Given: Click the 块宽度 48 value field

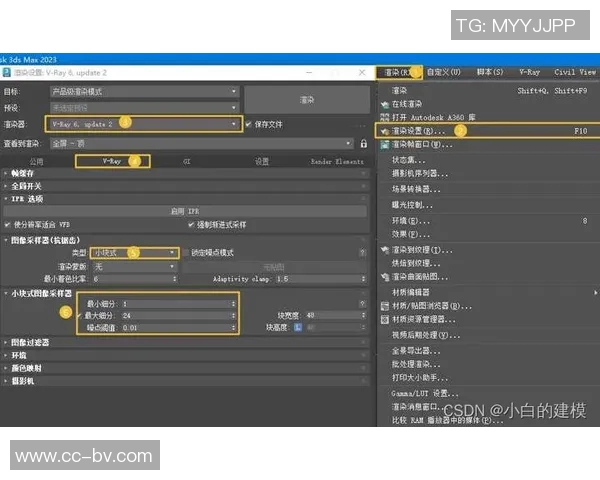Looking at the screenshot, I should click(333, 315).
